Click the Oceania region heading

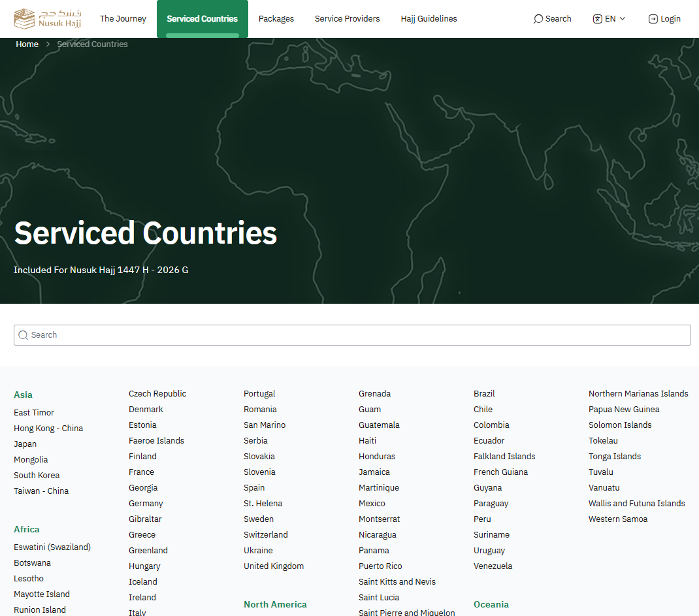pos(491,604)
